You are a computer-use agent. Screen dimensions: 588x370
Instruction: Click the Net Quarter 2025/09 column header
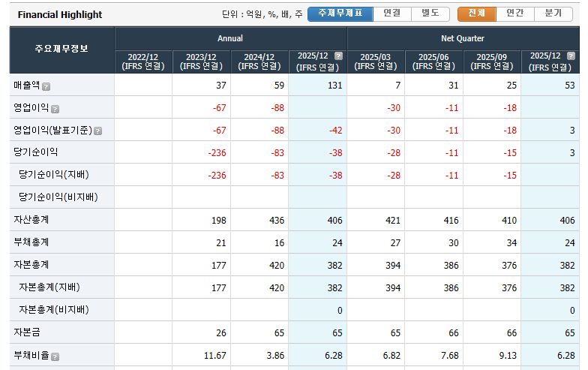(x=492, y=62)
